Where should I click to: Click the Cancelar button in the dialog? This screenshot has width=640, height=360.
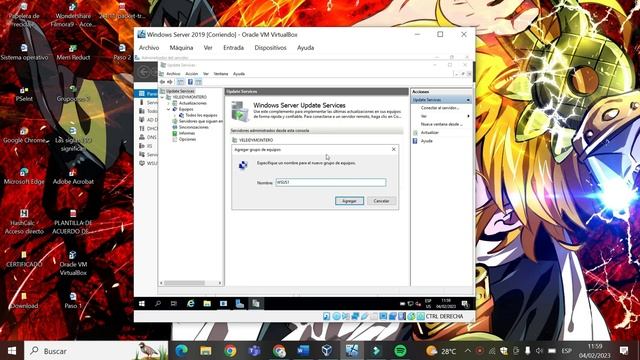coord(381,201)
